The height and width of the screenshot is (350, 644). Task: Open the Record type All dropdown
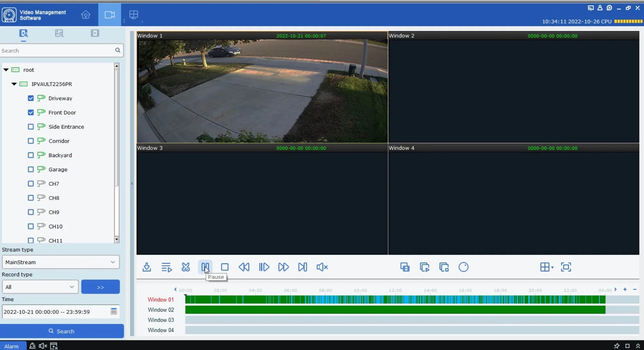coord(40,287)
